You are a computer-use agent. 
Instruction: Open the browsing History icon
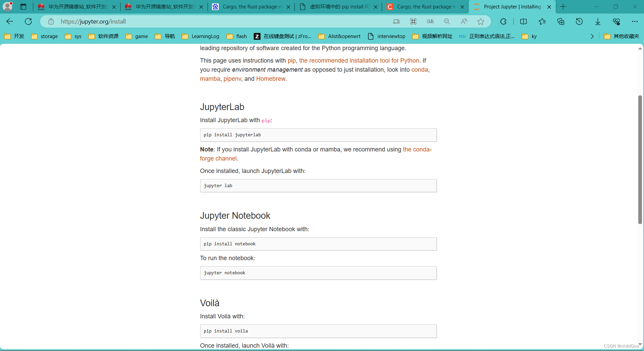coord(579,21)
